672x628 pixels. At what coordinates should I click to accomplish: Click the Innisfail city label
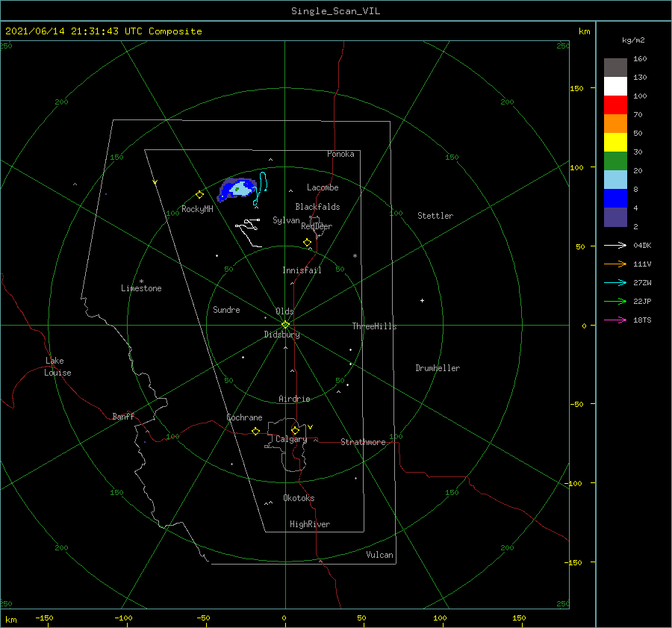pyautogui.click(x=302, y=270)
